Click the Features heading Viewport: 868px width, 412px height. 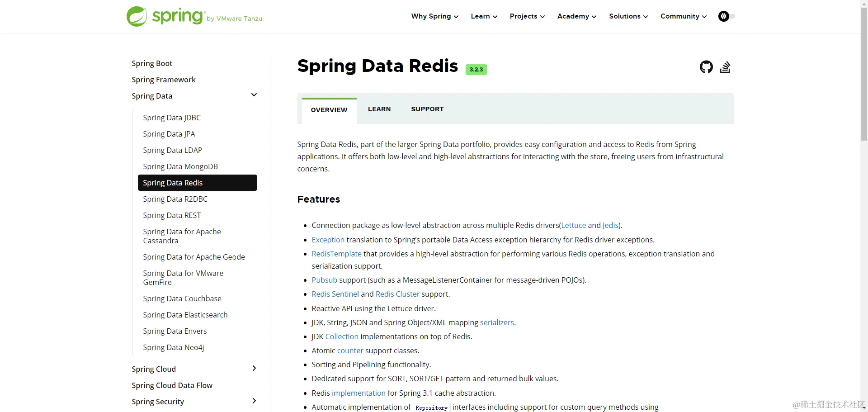[318, 199]
